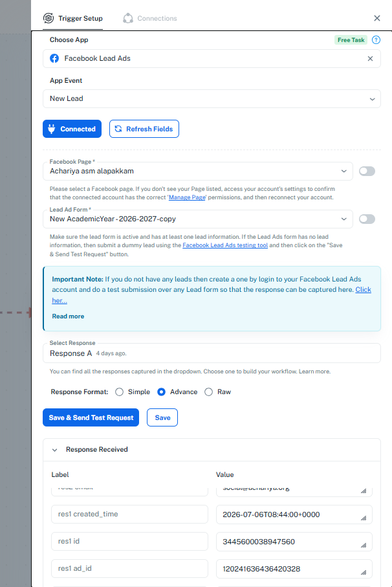Open the App Event dropdown
Viewport: 392px width, 587px height.
pyautogui.click(x=212, y=99)
